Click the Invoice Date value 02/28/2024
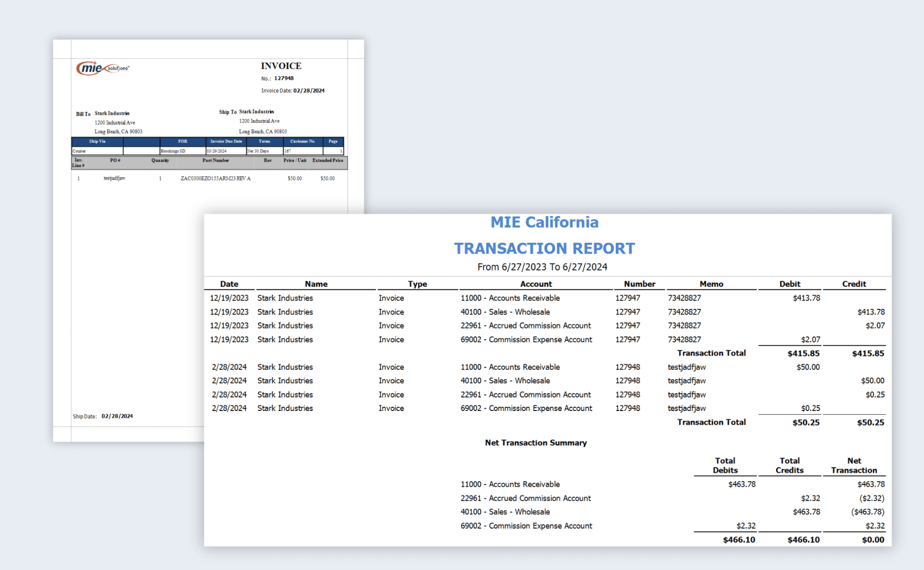The height and width of the screenshot is (570, 924). pyautogui.click(x=309, y=91)
